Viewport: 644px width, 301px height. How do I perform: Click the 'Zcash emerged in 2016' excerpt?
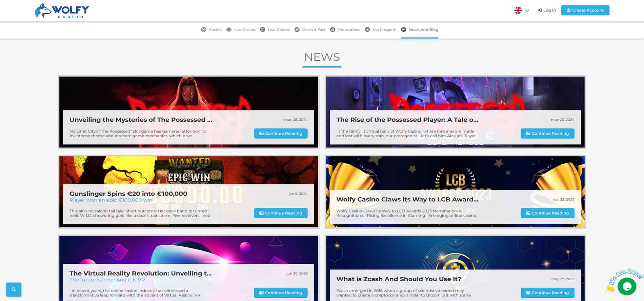tap(403, 293)
